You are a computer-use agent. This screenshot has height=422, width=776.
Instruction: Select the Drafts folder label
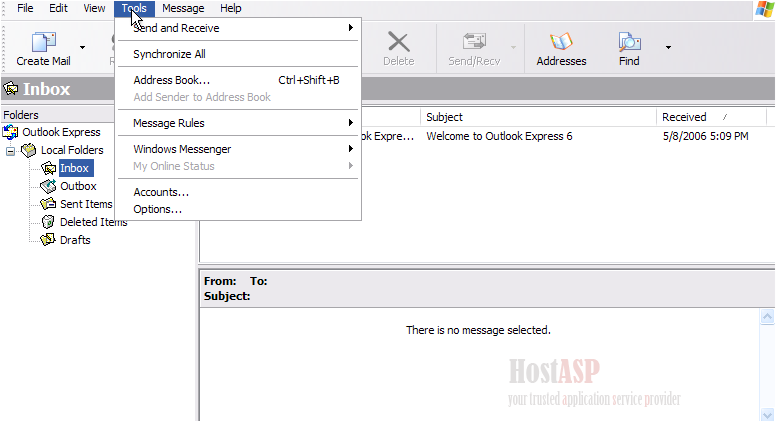click(x=75, y=240)
